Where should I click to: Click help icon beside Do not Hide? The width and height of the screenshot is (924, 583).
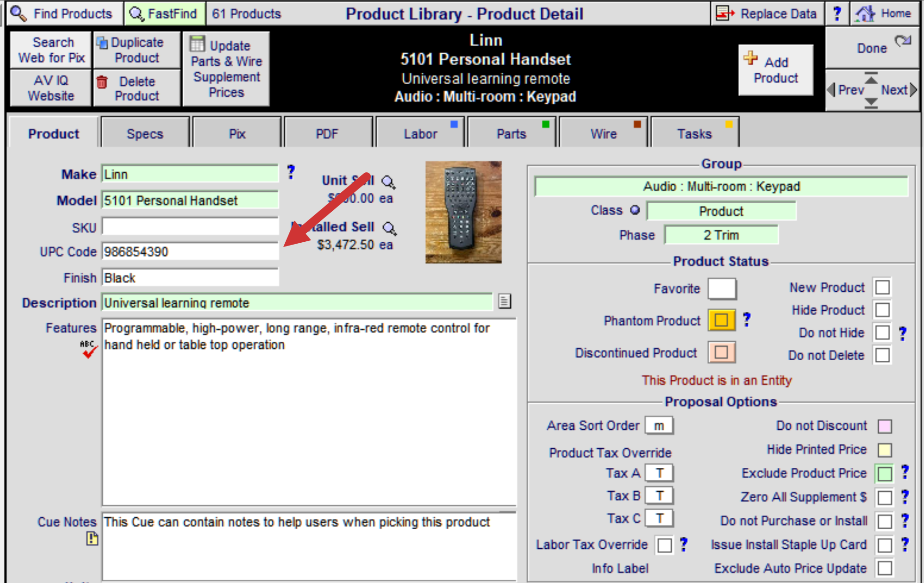(903, 333)
